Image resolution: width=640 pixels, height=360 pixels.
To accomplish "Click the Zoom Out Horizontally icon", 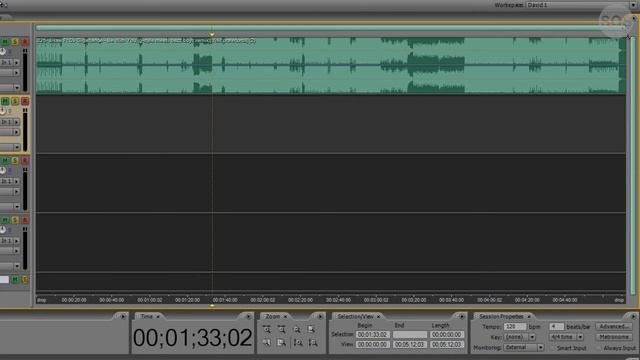I will [x=282, y=329].
